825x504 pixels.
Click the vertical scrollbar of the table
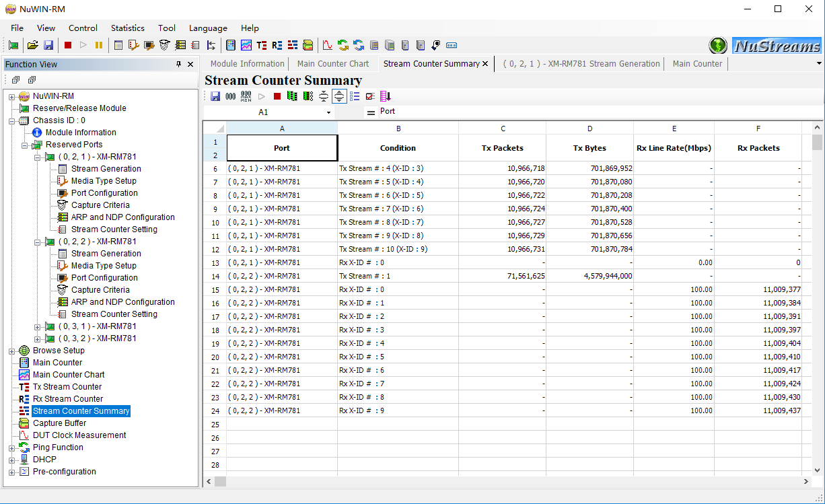(x=818, y=298)
